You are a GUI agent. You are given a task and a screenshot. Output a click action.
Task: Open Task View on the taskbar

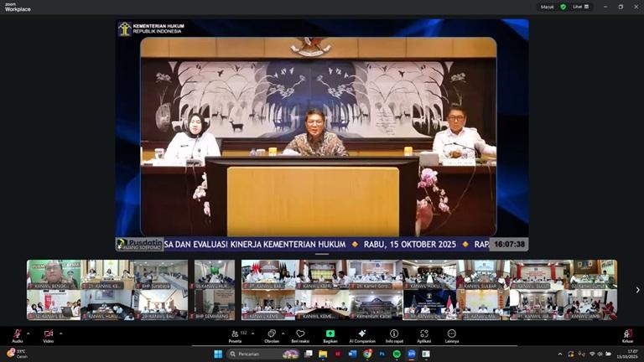click(x=309, y=354)
